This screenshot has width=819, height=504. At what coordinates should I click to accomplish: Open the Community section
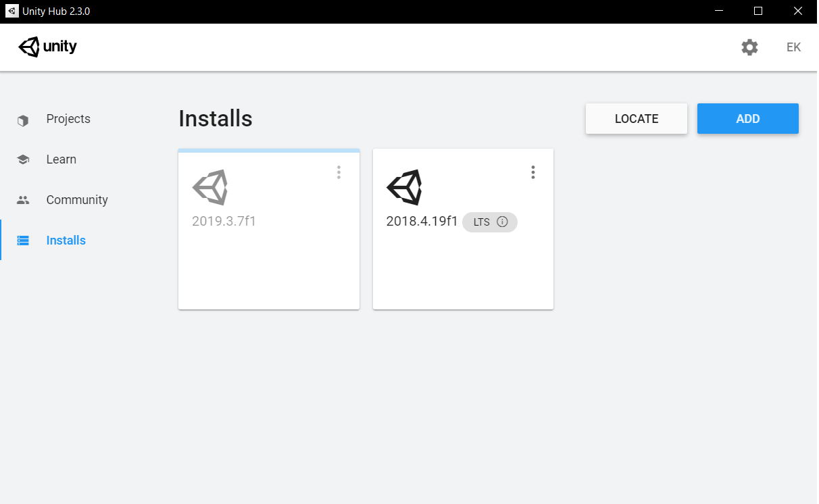[76, 200]
